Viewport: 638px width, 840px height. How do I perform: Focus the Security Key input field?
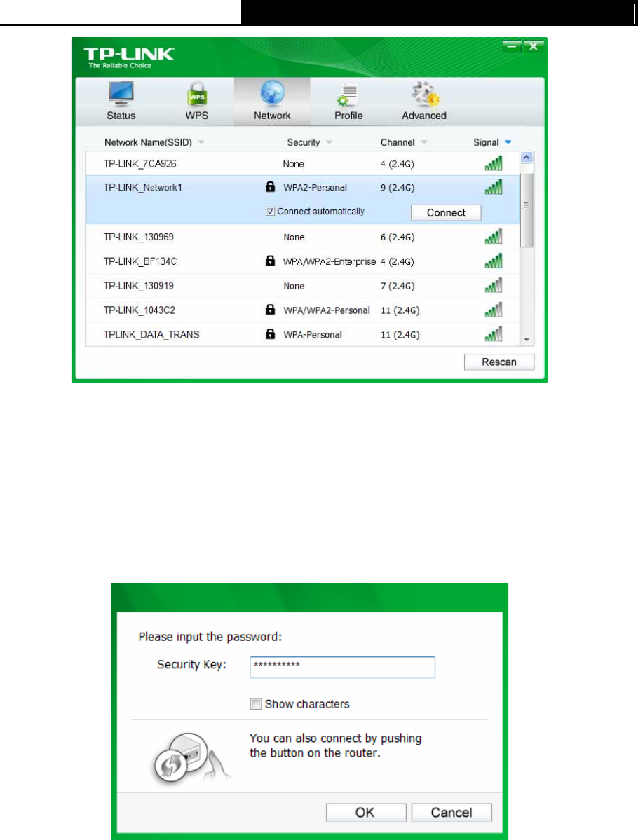(343, 668)
